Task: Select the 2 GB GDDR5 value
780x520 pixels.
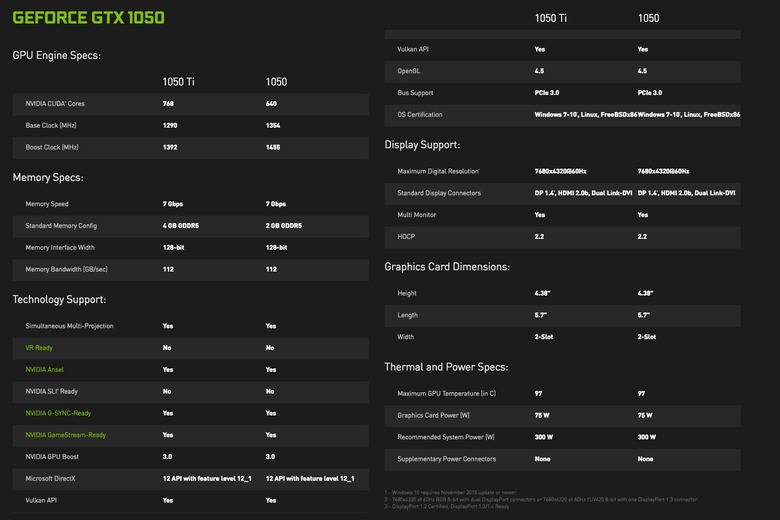Action: [284, 226]
